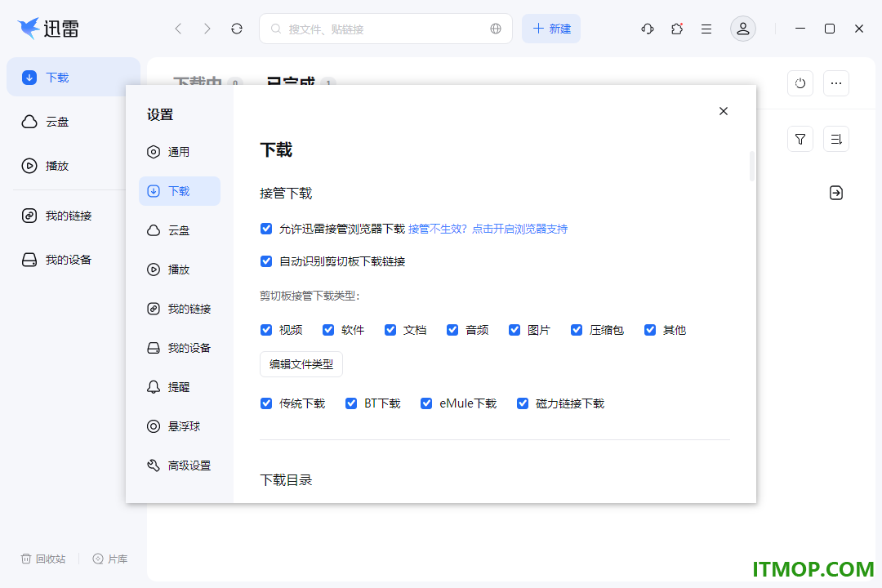882x588 pixels.
Task: Select 播放 settings category
Action: click(x=180, y=269)
